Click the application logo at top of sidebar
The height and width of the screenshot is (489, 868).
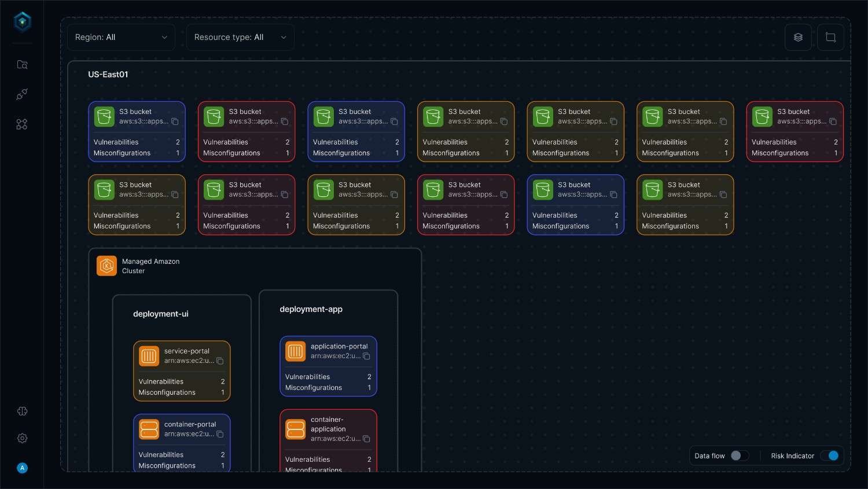tap(22, 21)
